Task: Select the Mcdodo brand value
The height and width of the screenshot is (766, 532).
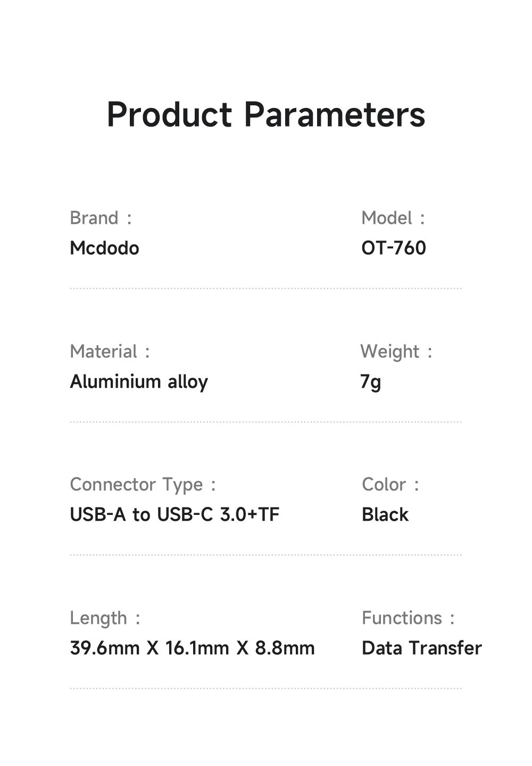Action: 104,248
